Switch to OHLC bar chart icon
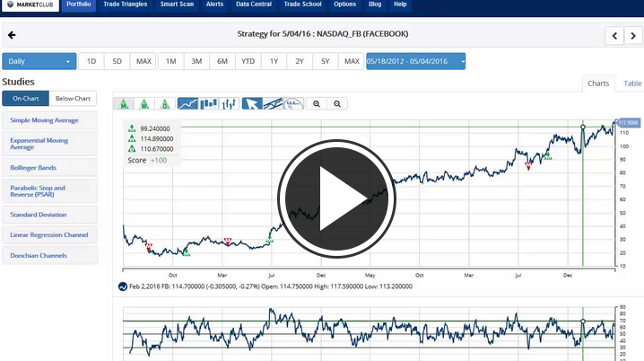Screen dimensions: 644x361 click(x=229, y=104)
